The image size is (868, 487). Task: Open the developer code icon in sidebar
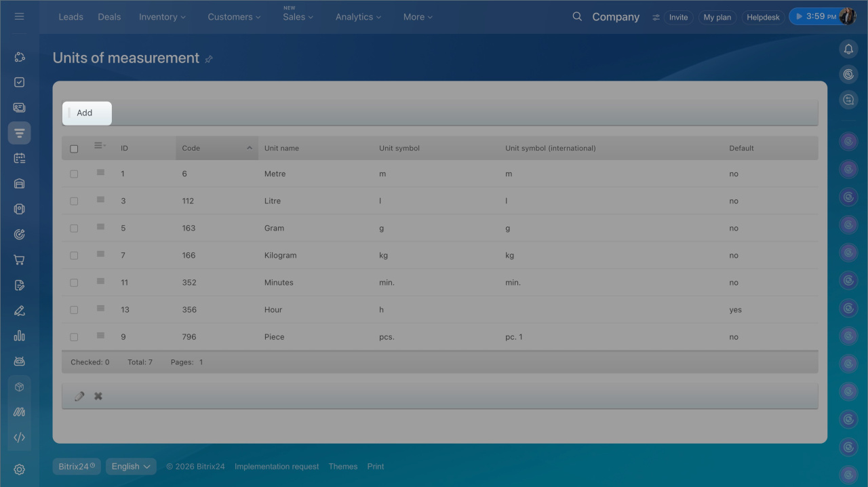pyautogui.click(x=19, y=437)
